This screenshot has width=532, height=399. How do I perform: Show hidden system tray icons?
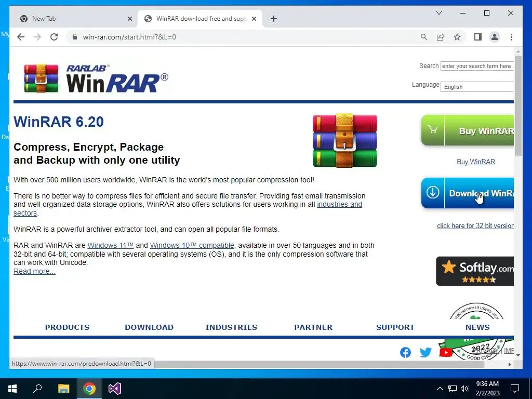[x=440, y=389]
